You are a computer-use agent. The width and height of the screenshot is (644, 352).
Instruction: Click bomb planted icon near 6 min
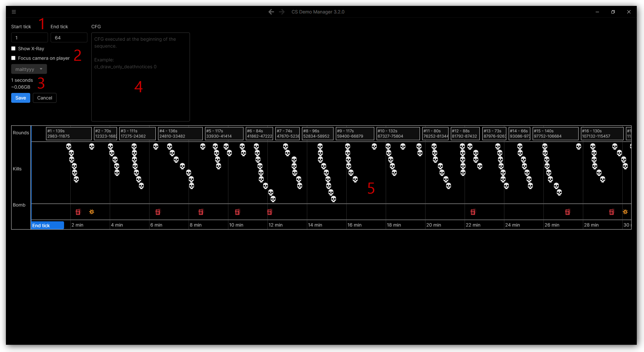[x=158, y=212]
